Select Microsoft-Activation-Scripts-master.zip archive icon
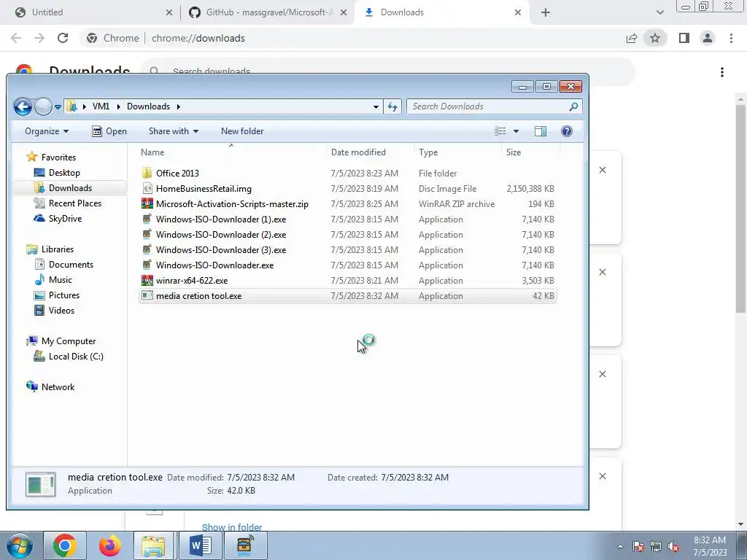The height and width of the screenshot is (560, 747). pyautogui.click(x=147, y=204)
